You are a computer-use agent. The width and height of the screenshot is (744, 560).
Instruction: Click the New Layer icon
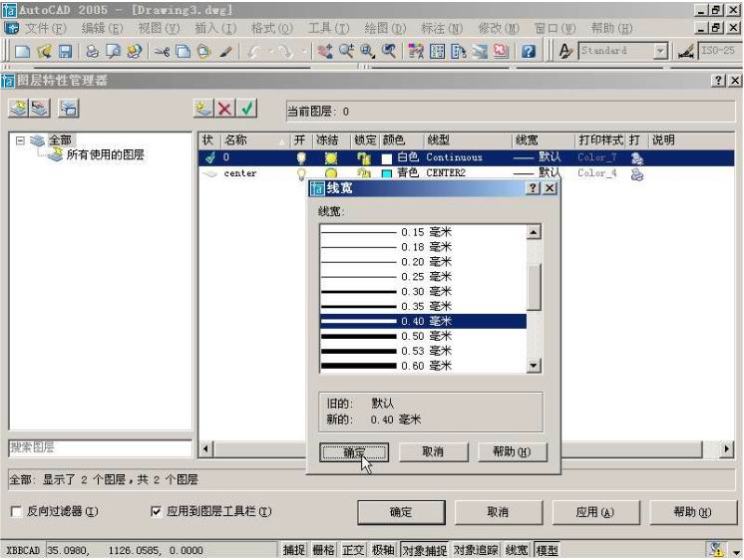click(203, 109)
